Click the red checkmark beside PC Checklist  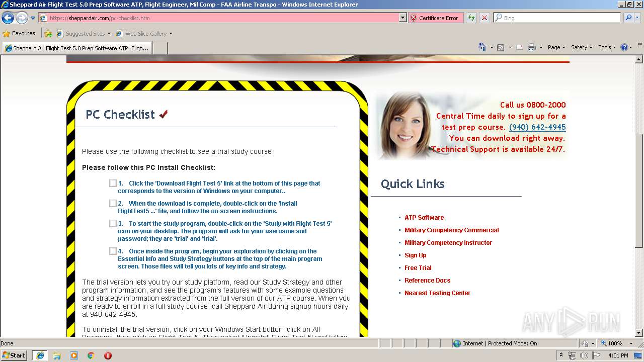[163, 115]
